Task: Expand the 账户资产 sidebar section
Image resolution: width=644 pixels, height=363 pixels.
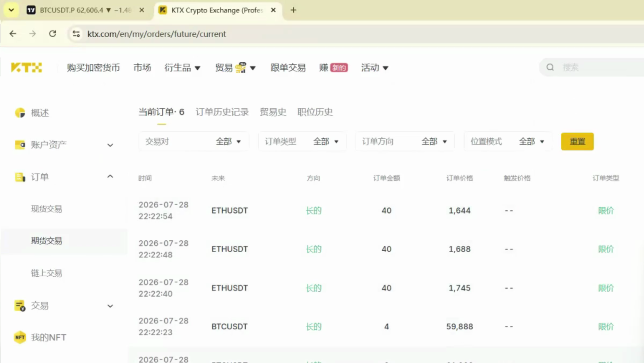Action: pos(110,145)
